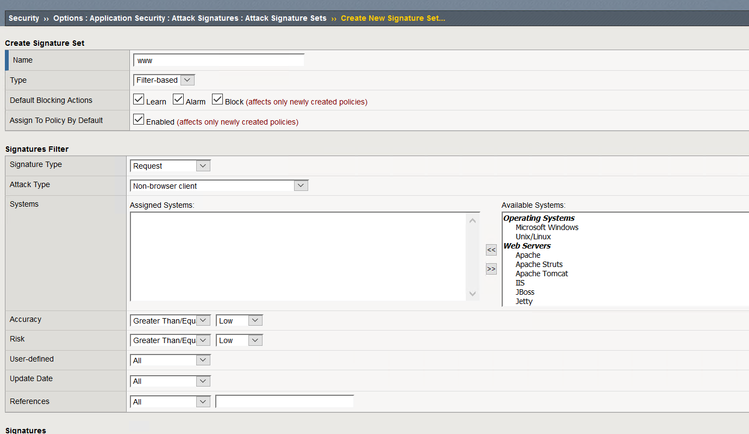Click the References text field
Screen dimensions: 749x434
tap(284, 402)
